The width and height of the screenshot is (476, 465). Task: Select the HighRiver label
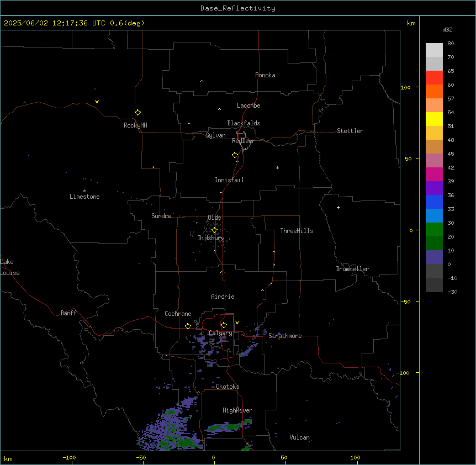237,410
